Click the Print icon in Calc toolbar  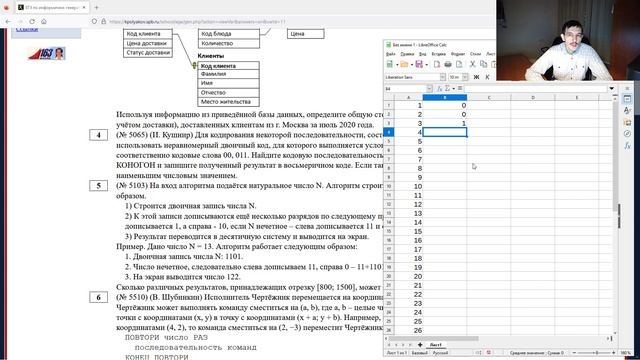click(448, 64)
